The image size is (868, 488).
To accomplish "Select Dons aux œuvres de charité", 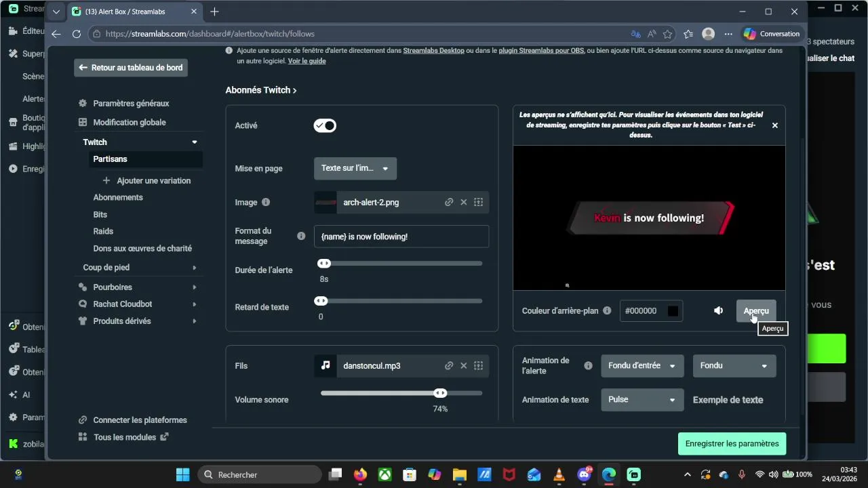I will coord(142,248).
